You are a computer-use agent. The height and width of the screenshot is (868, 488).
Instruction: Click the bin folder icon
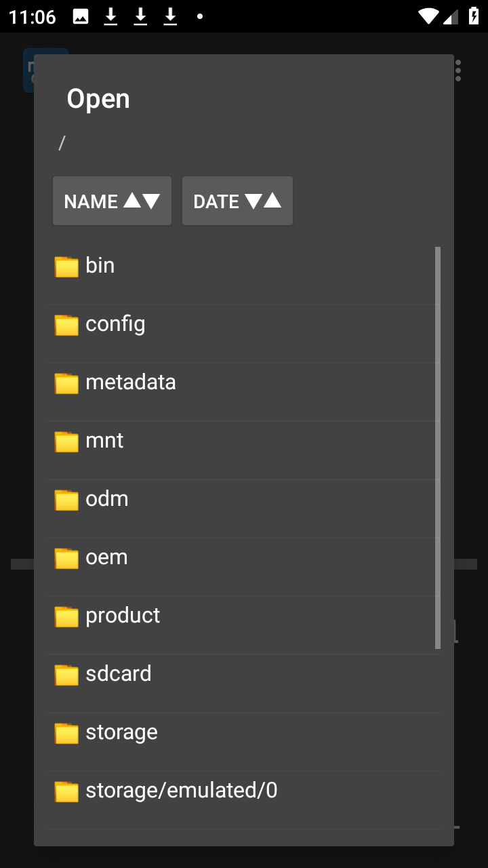pyautogui.click(x=66, y=267)
